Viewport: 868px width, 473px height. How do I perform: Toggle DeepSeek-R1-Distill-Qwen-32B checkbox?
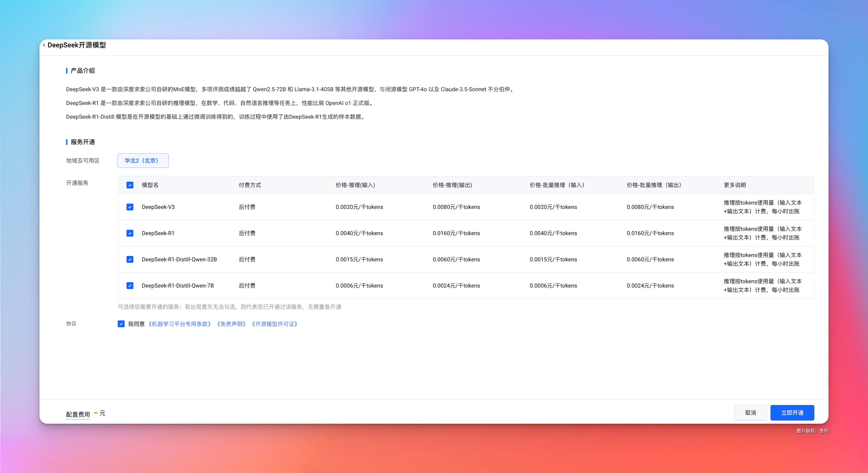pos(130,260)
